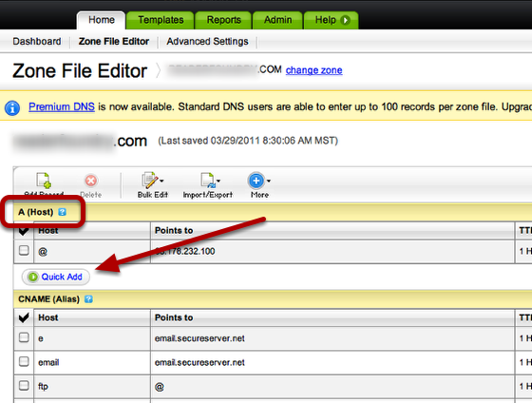Check the 'ftp' CNAME record checkbox

pos(24,385)
